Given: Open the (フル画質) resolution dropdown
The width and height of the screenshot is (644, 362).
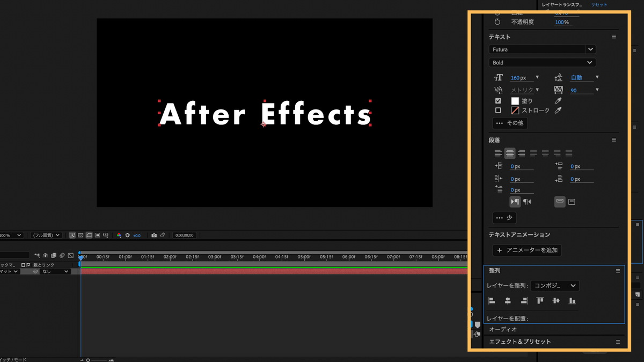Looking at the screenshot, I should point(46,235).
